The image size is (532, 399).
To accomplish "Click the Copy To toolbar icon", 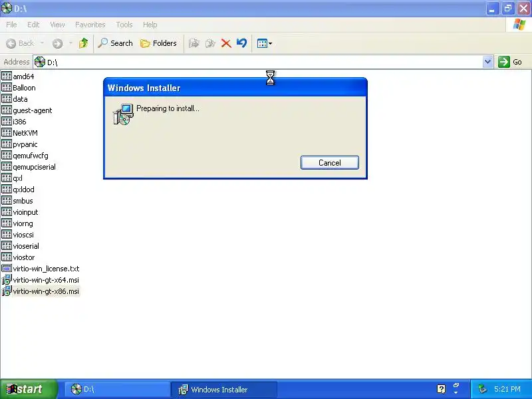I will click(x=210, y=43).
